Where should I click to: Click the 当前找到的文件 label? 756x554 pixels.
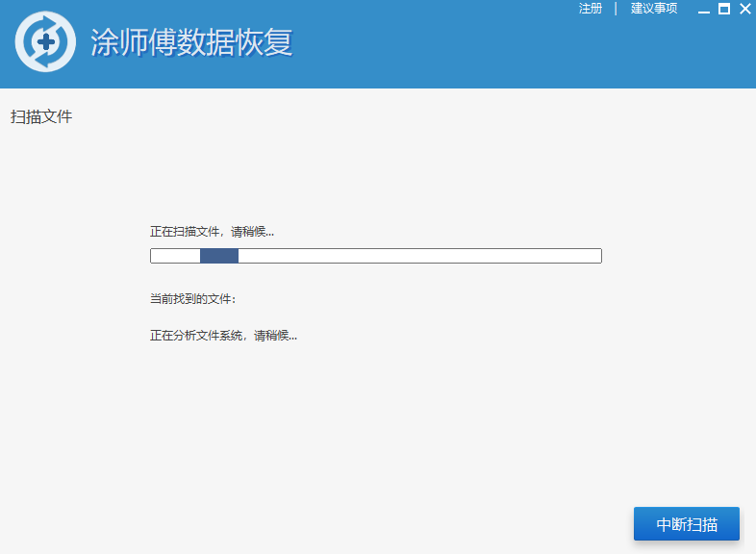192,299
